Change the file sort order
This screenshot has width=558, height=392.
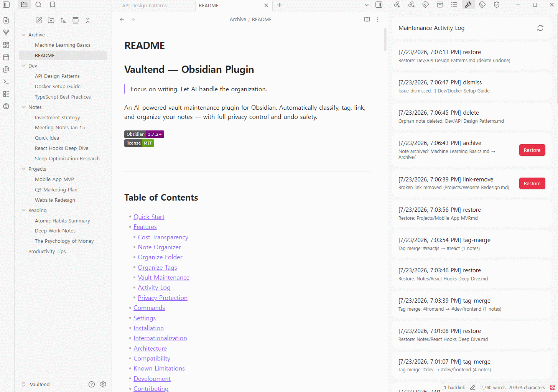click(63, 20)
